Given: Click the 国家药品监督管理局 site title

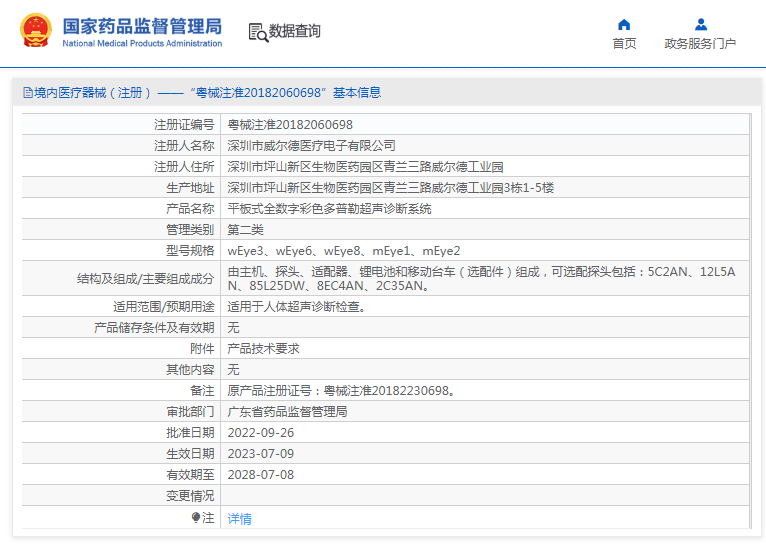Looking at the screenshot, I should [x=142, y=26].
